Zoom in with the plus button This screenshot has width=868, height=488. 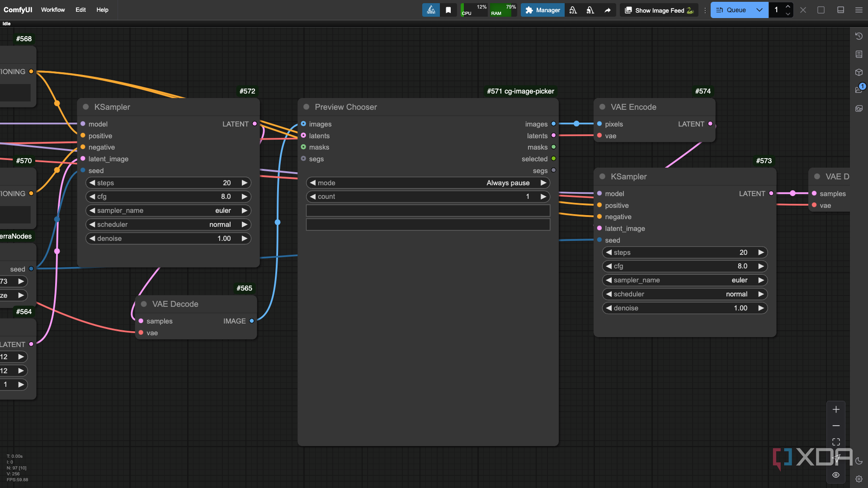pos(836,409)
